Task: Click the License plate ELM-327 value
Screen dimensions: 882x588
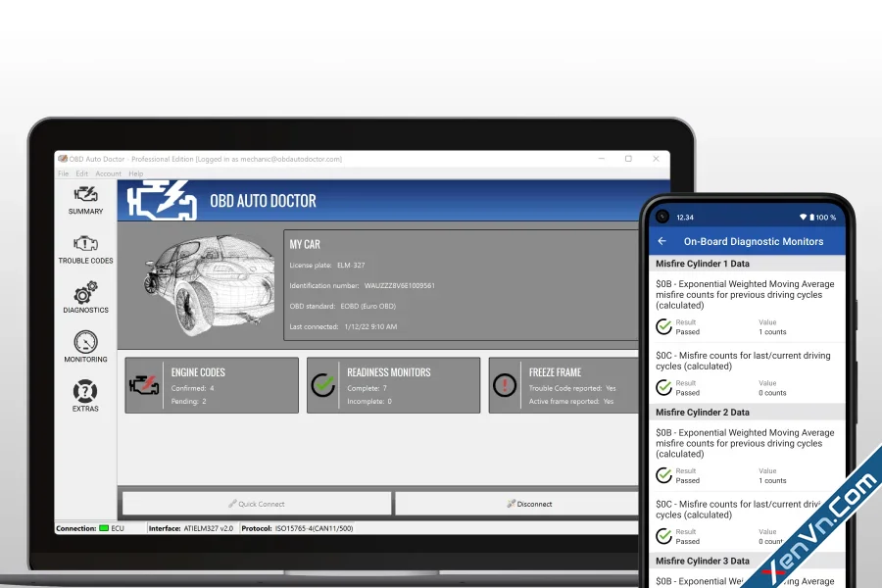Action: [351, 265]
